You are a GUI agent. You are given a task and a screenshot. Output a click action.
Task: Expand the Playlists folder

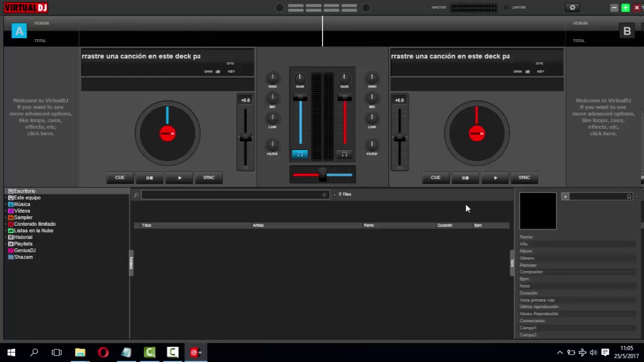pos(6,244)
